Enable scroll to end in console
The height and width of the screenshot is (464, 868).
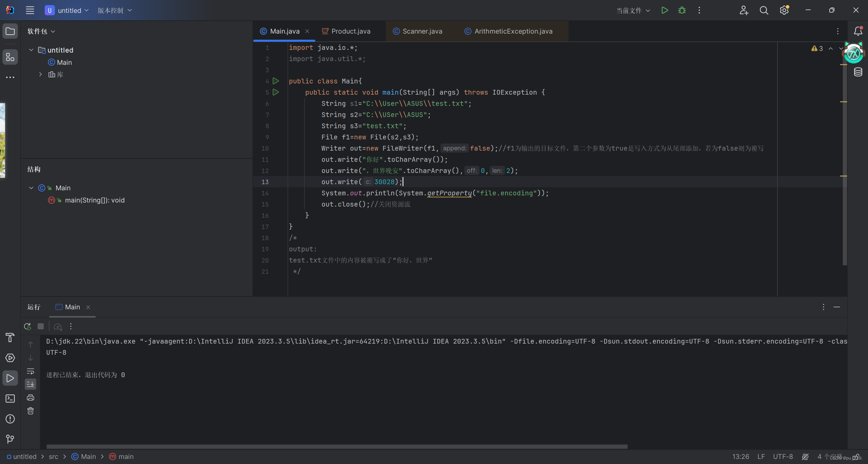tap(30, 384)
